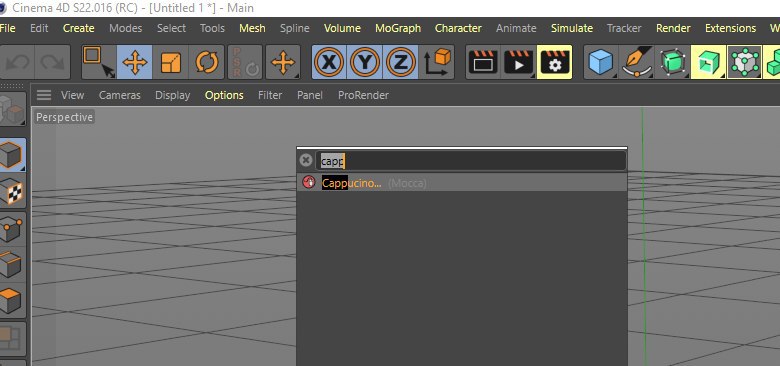
Task: Open the Select menu
Action: pos(171,28)
